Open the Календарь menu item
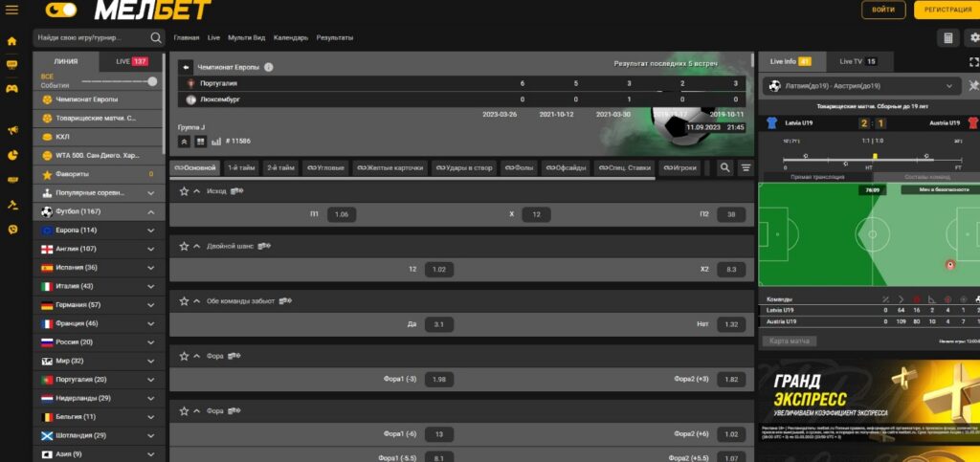 (291, 38)
